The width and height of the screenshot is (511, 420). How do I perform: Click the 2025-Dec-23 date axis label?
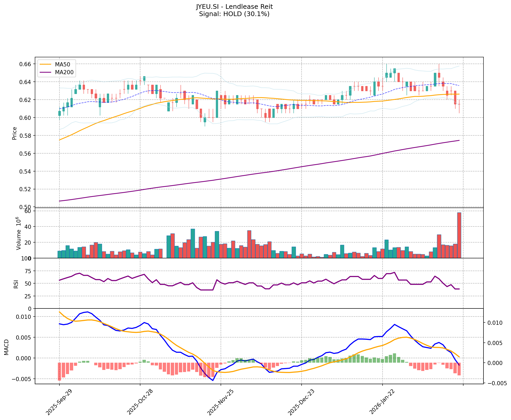(x=301, y=402)
